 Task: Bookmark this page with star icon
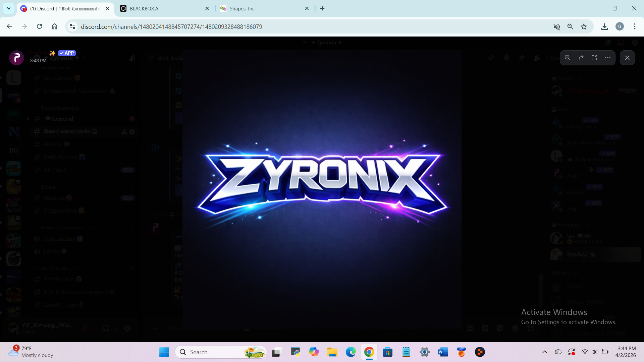[584, 27]
